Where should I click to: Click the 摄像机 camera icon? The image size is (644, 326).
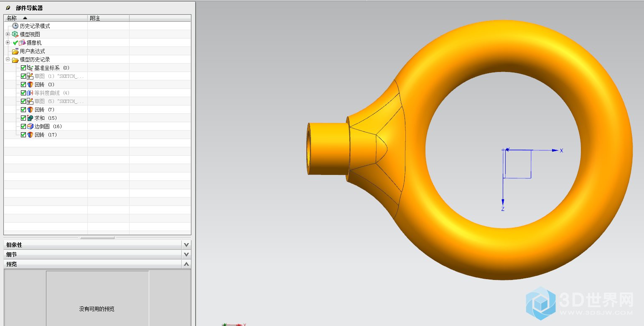click(x=22, y=43)
